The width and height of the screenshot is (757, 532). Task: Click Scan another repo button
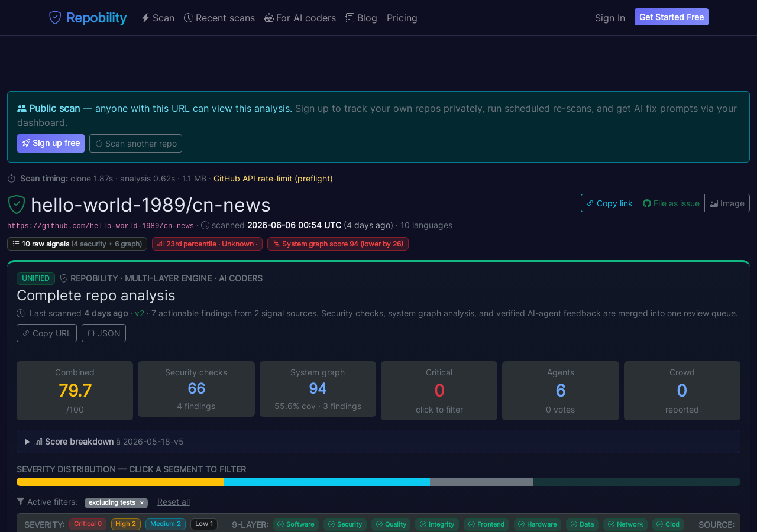coord(135,143)
